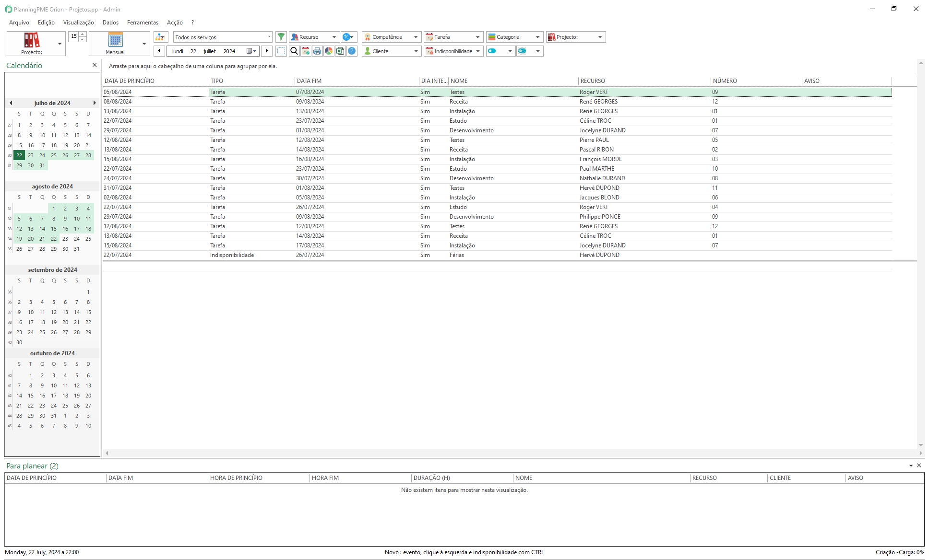Image resolution: width=929 pixels, height=560 pixels.
Task: Sort by NÚMERO column header
Action: (756, 81)
